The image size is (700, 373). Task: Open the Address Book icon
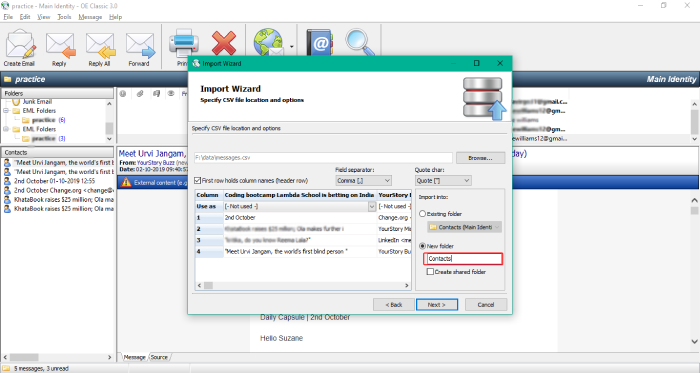click(320, 42)
